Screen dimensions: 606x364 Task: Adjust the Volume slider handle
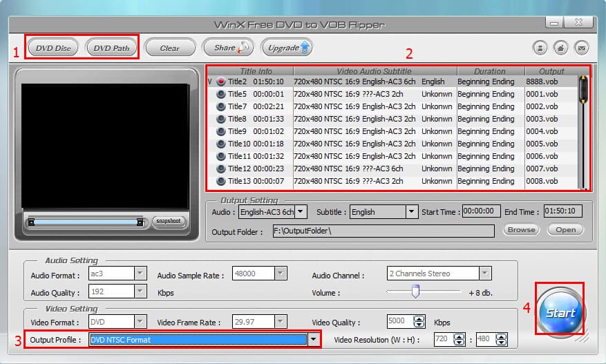[415, 291]
